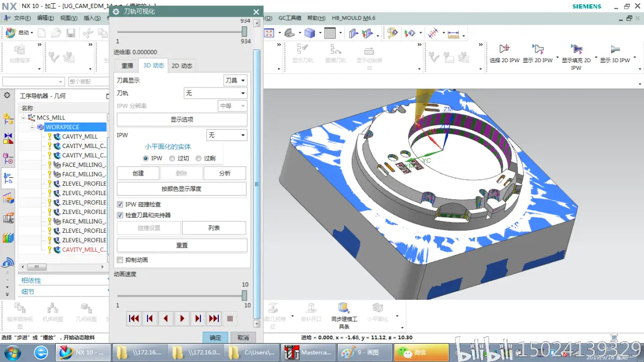Click step forward playback button
Viewport: 644px width, 362px height.
198,318
